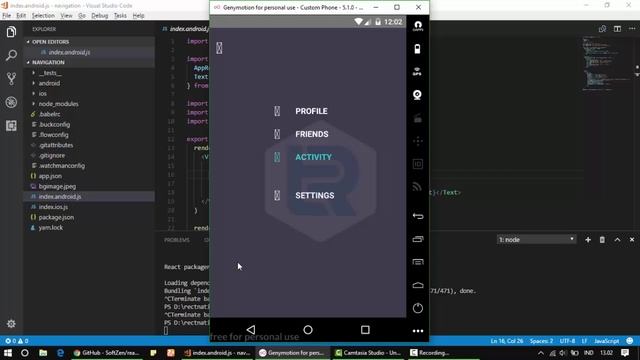Tap SETTINGS in the app menu

click(x=315, y=196)
